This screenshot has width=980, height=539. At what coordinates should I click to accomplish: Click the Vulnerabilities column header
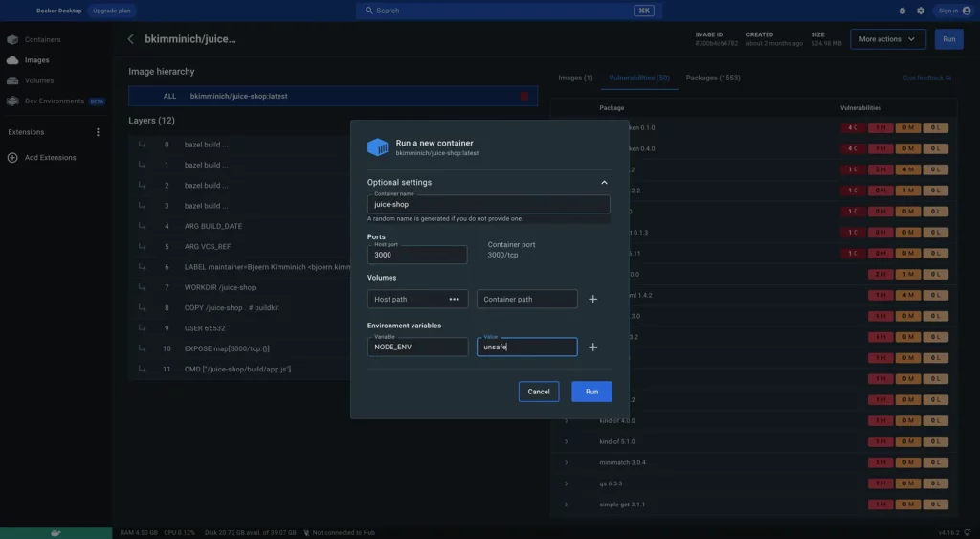[x=860, y=108]
